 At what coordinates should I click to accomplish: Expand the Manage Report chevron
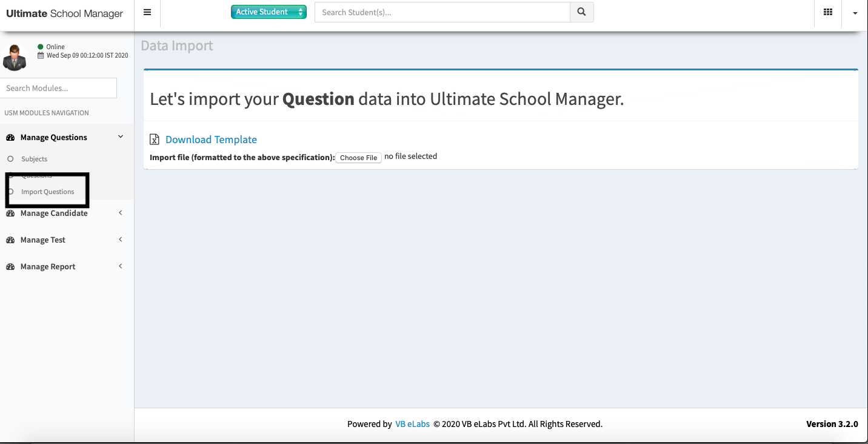121,266
